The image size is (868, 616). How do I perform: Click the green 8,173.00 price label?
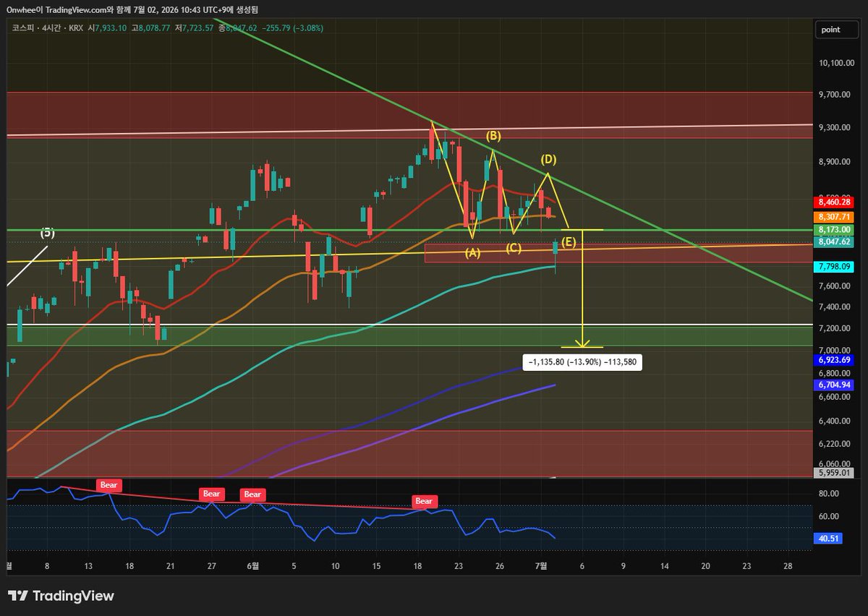833,229
